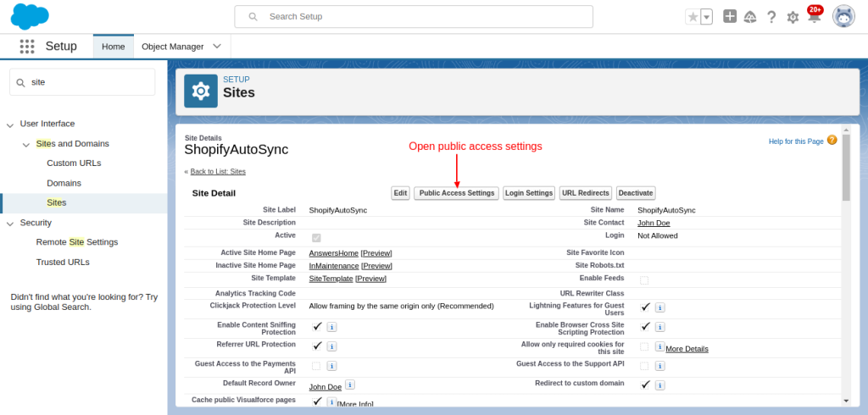The width and height of the screenshot is (868, 415).
Task: Open the SiteTemplate link
Action: coord(331,279)
